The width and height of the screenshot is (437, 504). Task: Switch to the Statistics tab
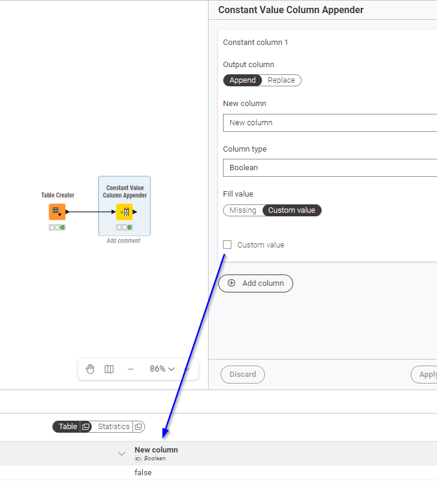pos(113,427)
